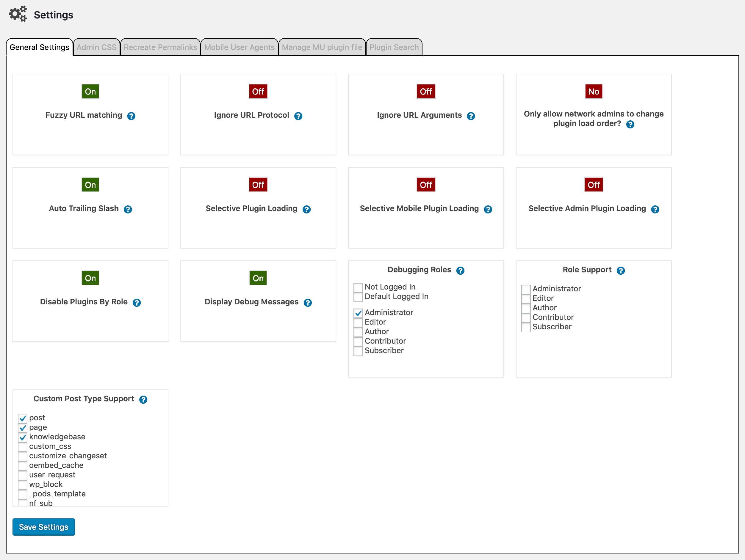
Task: Enable Selective Mobile Plugin Loading
Action: [x=426, y=184]
